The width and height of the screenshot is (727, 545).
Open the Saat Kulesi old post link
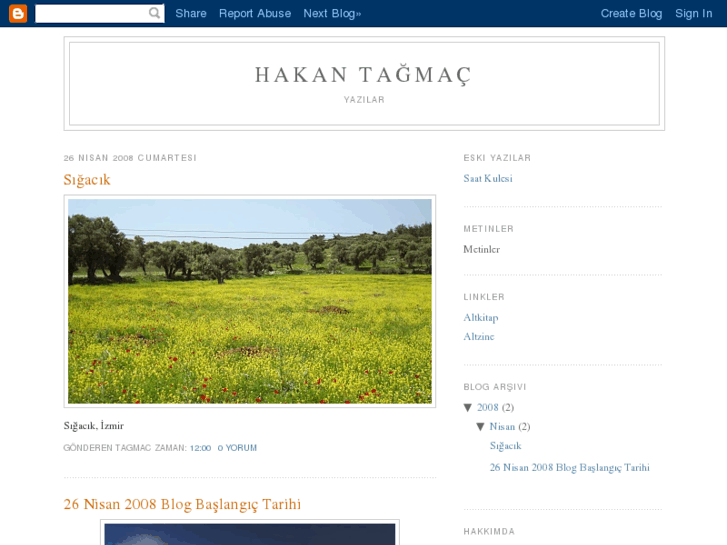(x=488, y=179)
